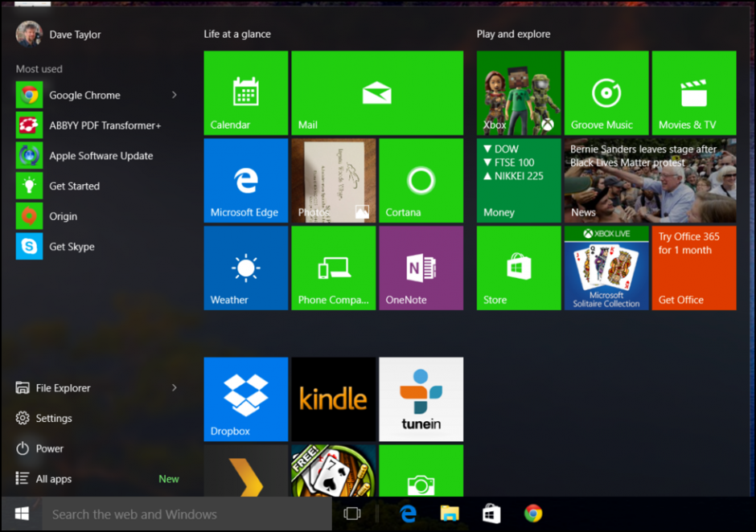
Task: Open Dropbox from the Start menu
Action: pos(245,399)
